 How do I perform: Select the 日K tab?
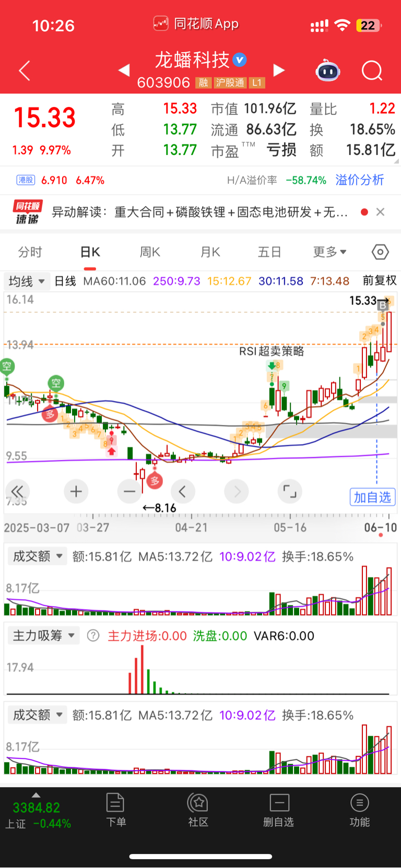(x=90, y=252)
